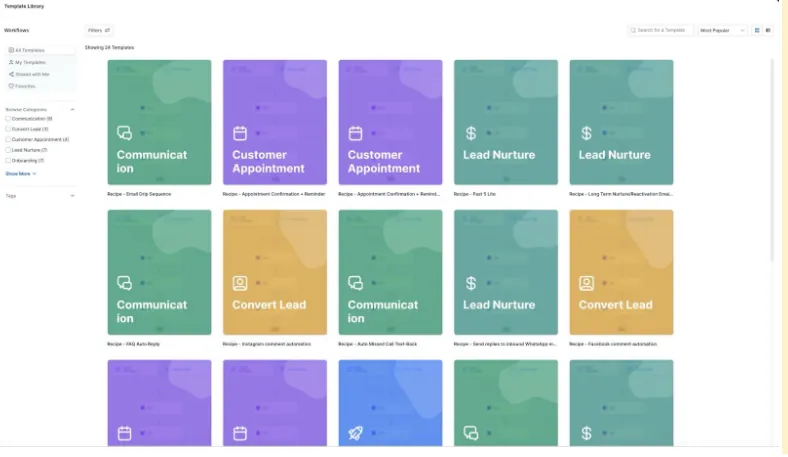The image size is (788, 457).
Task: Expand the Tags section
Action: coord(72,196)
